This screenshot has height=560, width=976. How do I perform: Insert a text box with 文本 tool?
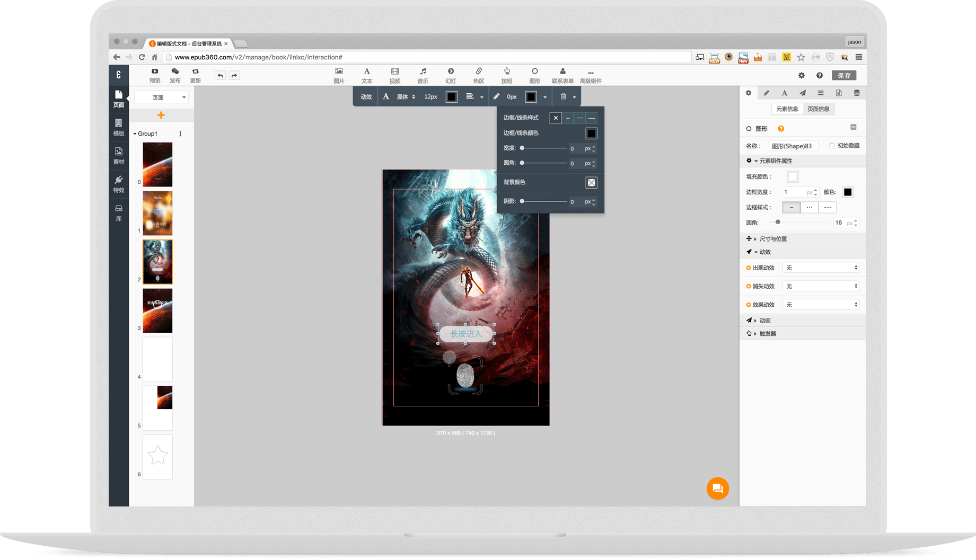pos(367,75)
